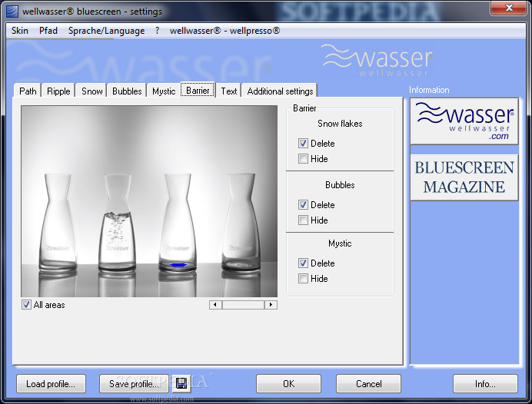Image resolution: width=532 pixels, height=404 pixels.
Task: Switch to the Snow tab
Action: pos(91,91)
